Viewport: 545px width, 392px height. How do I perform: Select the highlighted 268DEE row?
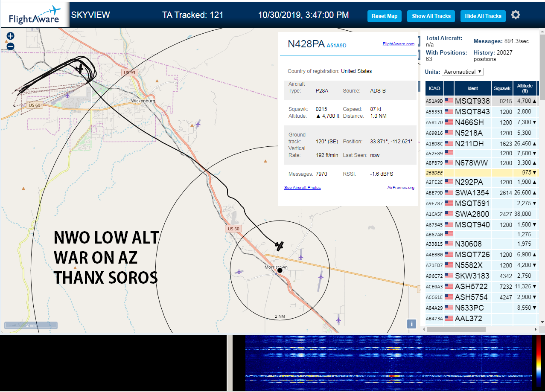point(481,172)
